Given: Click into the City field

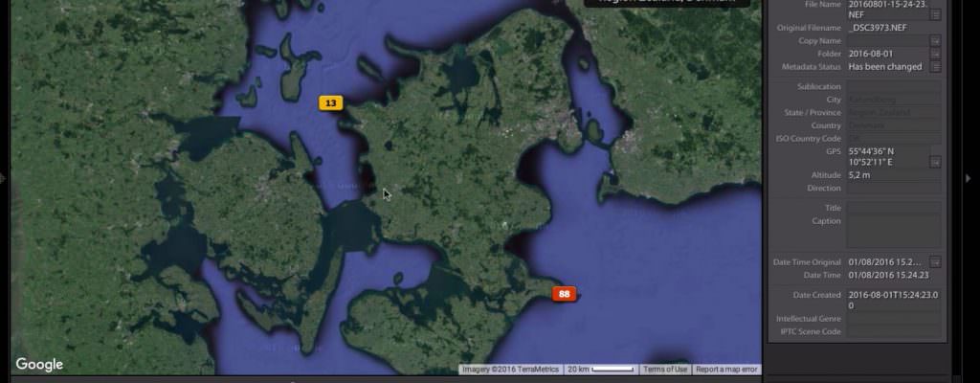Looking at the screenshot, I should point(893,100).
